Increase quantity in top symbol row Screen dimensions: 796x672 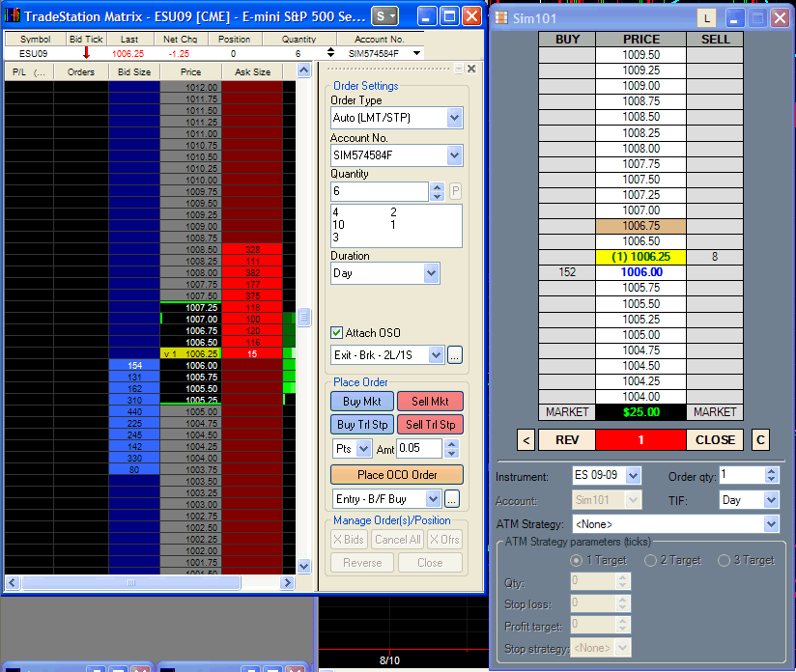tap(331, 50)
